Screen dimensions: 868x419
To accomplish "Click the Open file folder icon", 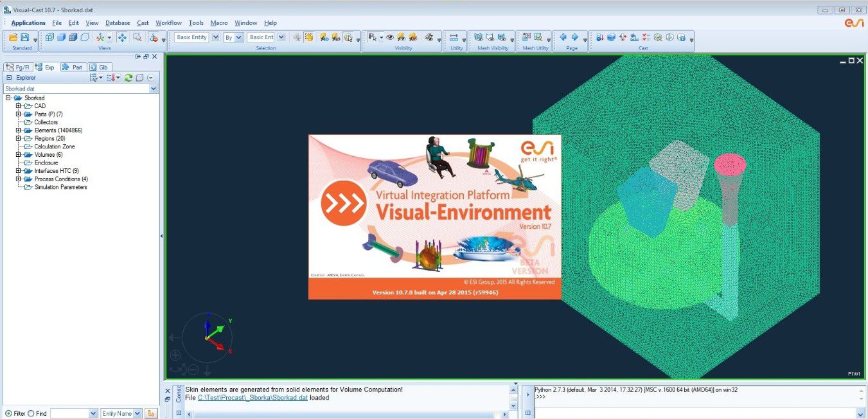I will point(13,38).
